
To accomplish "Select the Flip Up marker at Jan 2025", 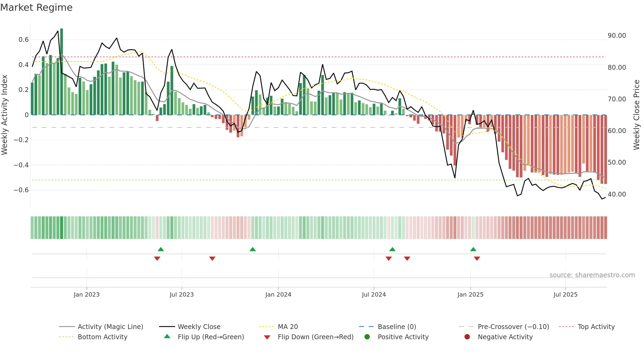I will (x=473, y=249).
